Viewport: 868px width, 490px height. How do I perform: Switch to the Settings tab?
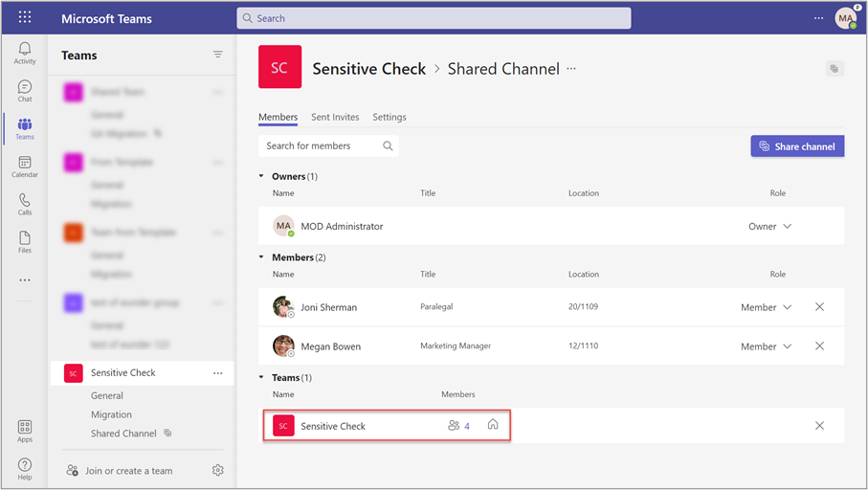pos(389,117)
